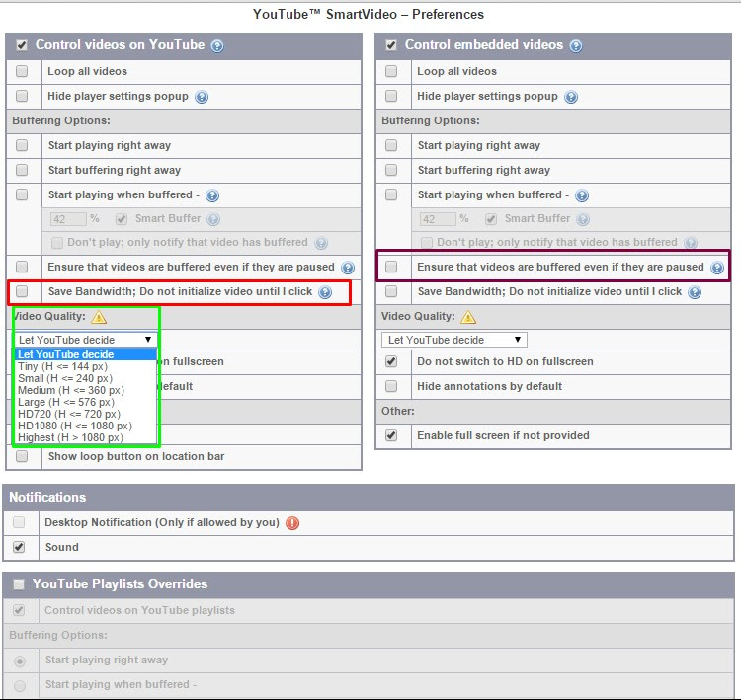Check YouTube Ensure videos buffered when paused
The width and height of the screenshot is (741, 700).
(x=22, y=267)
